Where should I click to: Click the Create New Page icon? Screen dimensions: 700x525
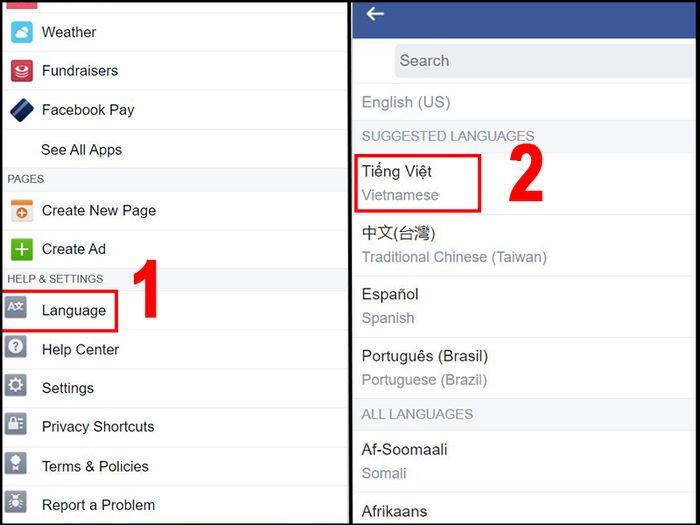pos(21,211)
